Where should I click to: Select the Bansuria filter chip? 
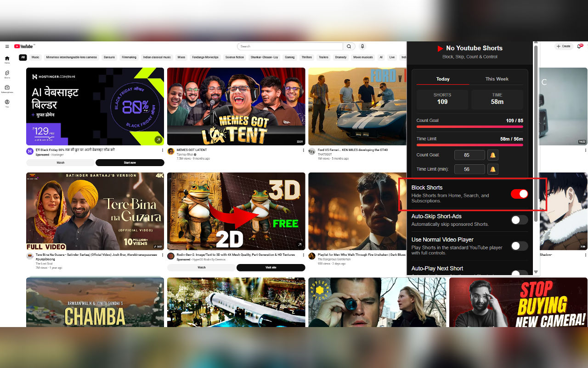click(x=109, y=57)
